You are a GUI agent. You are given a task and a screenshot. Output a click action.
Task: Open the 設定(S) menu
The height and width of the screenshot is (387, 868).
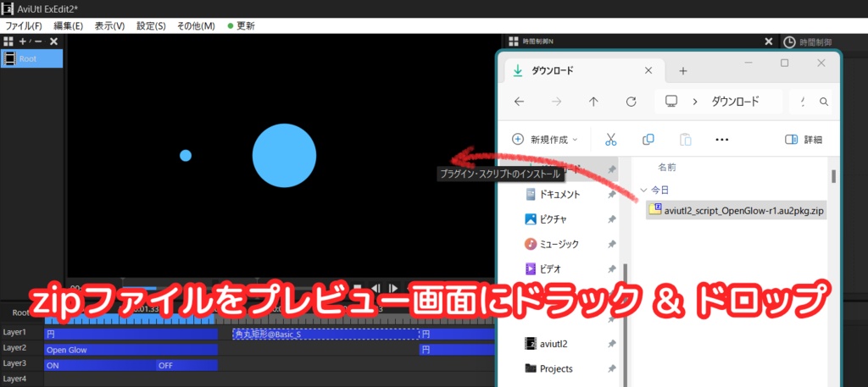tap(151, 26)
